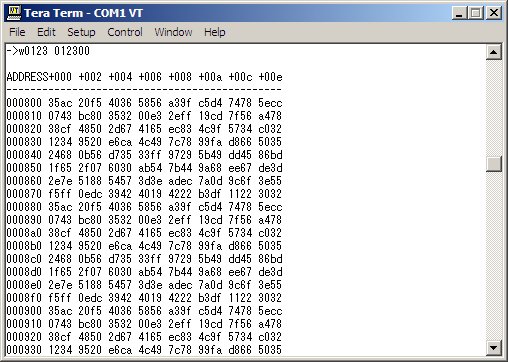Maximize the Tera Term window

pyautogui.click(x=476, y=13)
